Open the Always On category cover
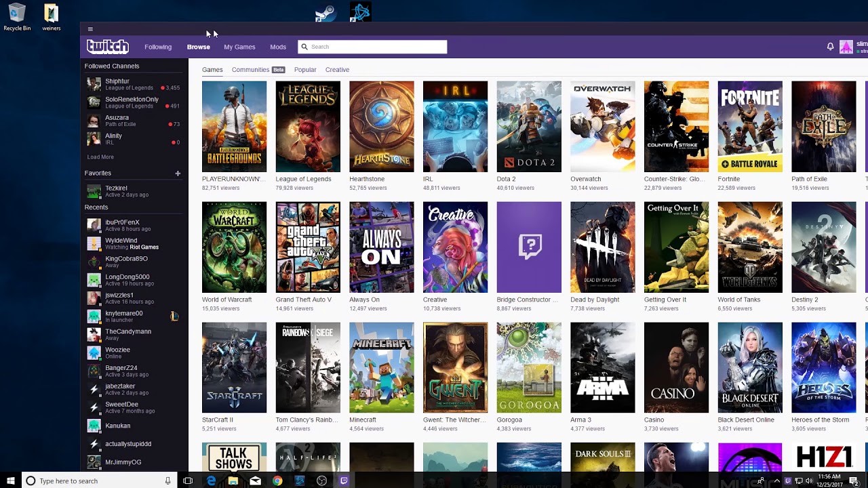This screenshot has width=868, height=488. click(x=381, y=247)
